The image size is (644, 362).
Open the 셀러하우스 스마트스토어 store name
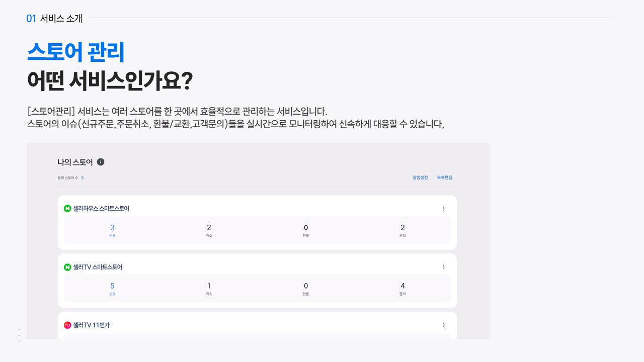(x=101, y=208)
